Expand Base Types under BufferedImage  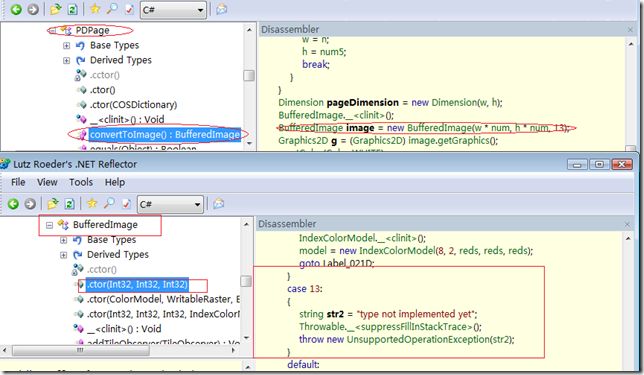pos(63,240)
